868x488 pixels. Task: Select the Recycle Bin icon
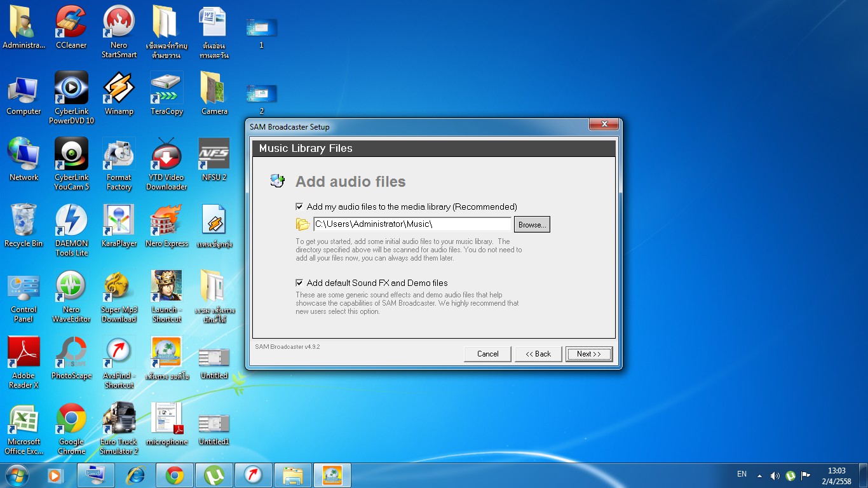[24, 226]
